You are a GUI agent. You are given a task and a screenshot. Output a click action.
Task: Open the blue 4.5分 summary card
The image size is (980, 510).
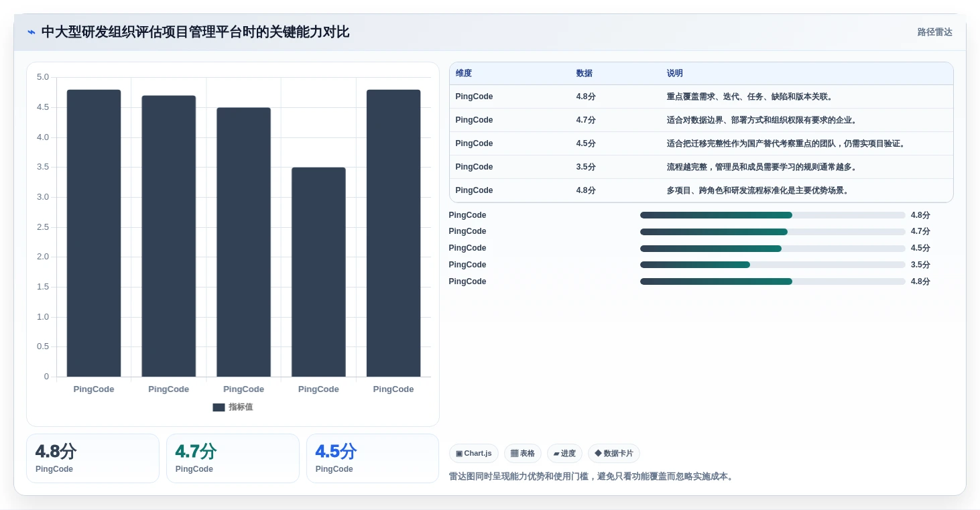click(373, 458)
